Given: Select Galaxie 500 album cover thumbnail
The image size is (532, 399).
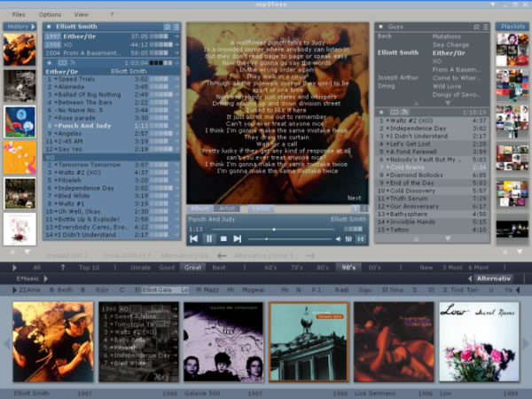Looking at the screenshot, I should (223, 341).
